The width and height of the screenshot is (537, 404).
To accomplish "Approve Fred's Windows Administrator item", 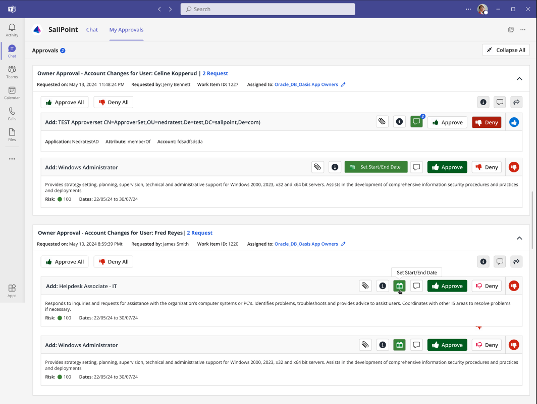I will click(x=447, y=345).
